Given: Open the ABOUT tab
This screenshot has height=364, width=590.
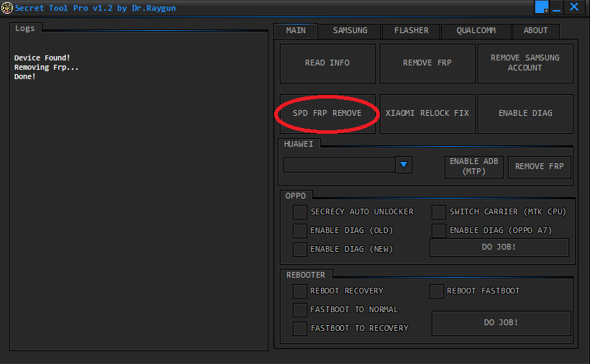Looking at the screenshot, I should (535, 31).
